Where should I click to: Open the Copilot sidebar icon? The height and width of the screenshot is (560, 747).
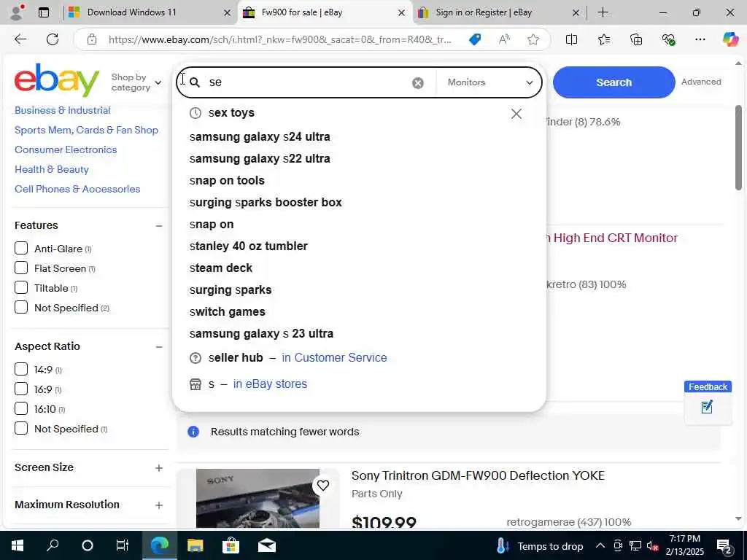pos(730,39)
